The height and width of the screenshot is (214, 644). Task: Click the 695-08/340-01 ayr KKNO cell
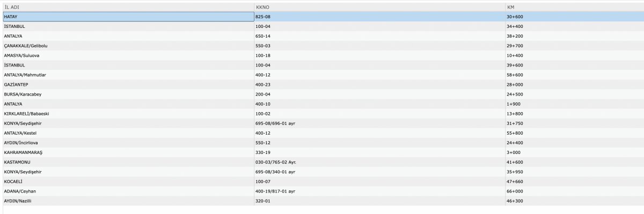point(379,172)
